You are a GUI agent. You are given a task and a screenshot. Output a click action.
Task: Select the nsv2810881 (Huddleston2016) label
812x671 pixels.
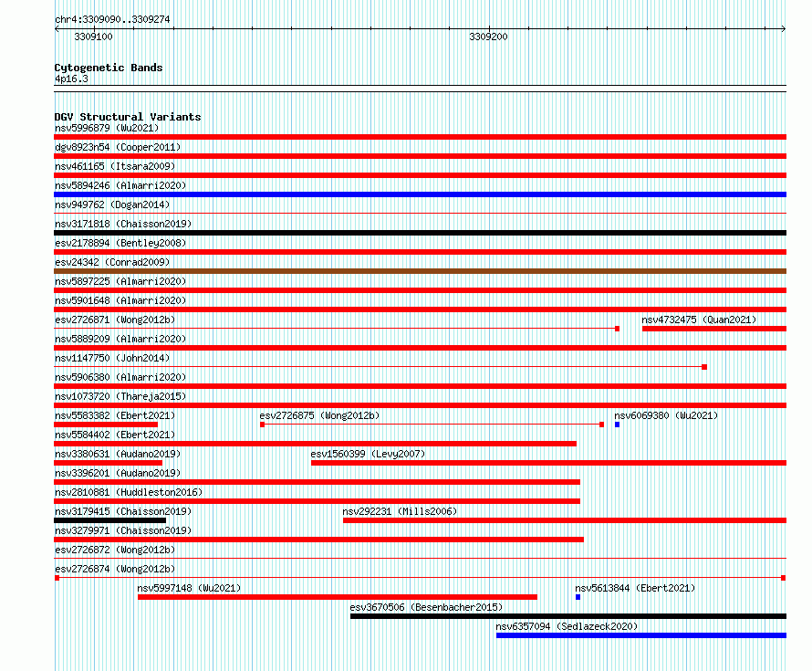coord(129,492)
